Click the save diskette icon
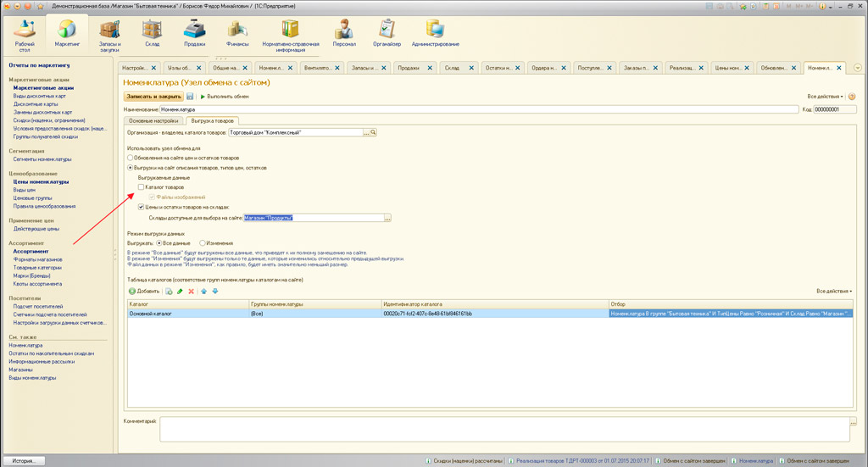Image resolution: width=868 pixels, height=467 pixels. pyautogui.click(x=191, y=97)
